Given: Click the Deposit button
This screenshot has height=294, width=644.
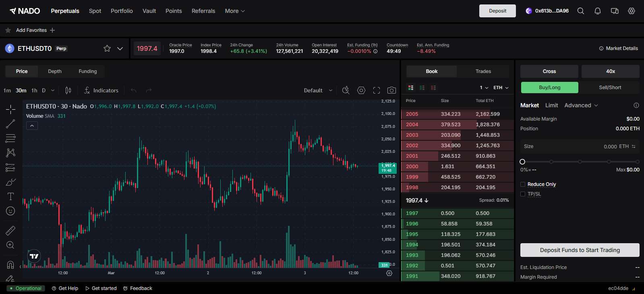Looking at the screenshot, I should point(497,11).
